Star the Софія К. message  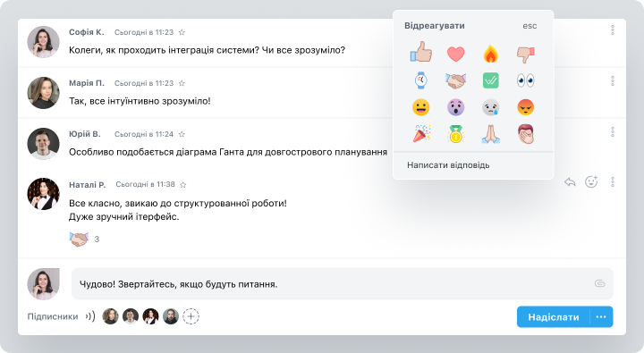(x=182, y=32)
